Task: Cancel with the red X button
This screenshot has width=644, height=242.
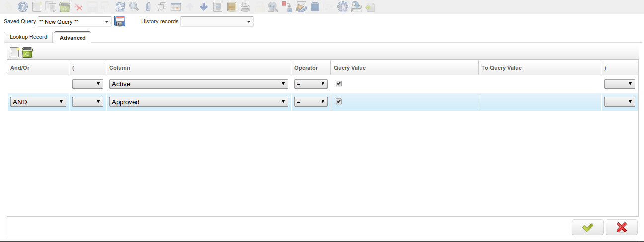Action: point(621,227)
